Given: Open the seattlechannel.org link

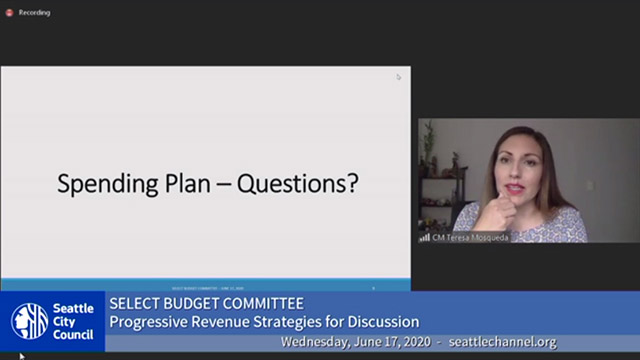Looking at the screenshot, I should click(502, 342).
